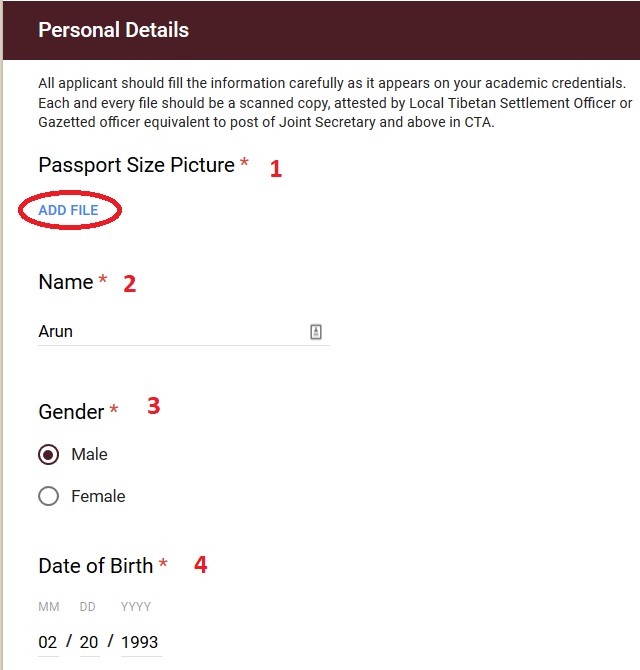Click the Gender question label
The height and width of the screenshot is (670, 640).
click(71, 412)
